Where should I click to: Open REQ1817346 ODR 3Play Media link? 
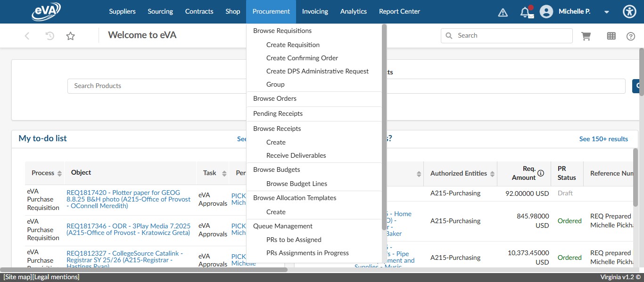(128, 229)
